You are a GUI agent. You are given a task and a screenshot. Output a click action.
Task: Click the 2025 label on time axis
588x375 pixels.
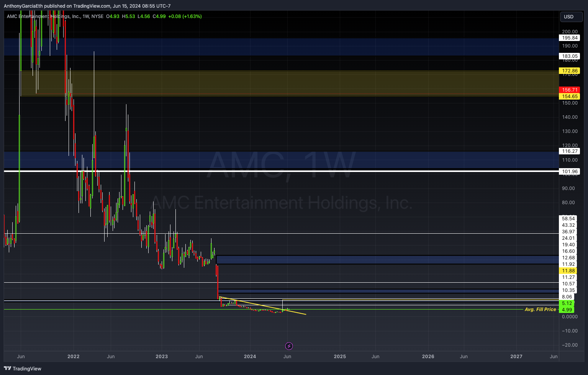coord(340,357)
